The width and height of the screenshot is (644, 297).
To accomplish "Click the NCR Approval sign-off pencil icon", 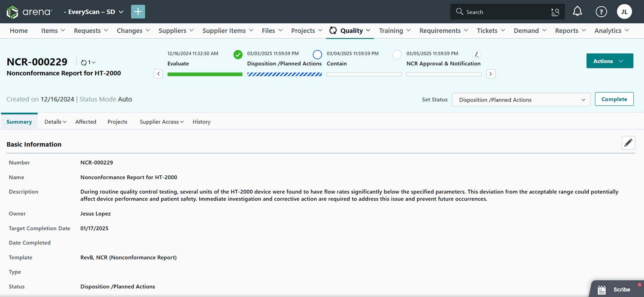I will pyautogui.click(x=477, y=55).
